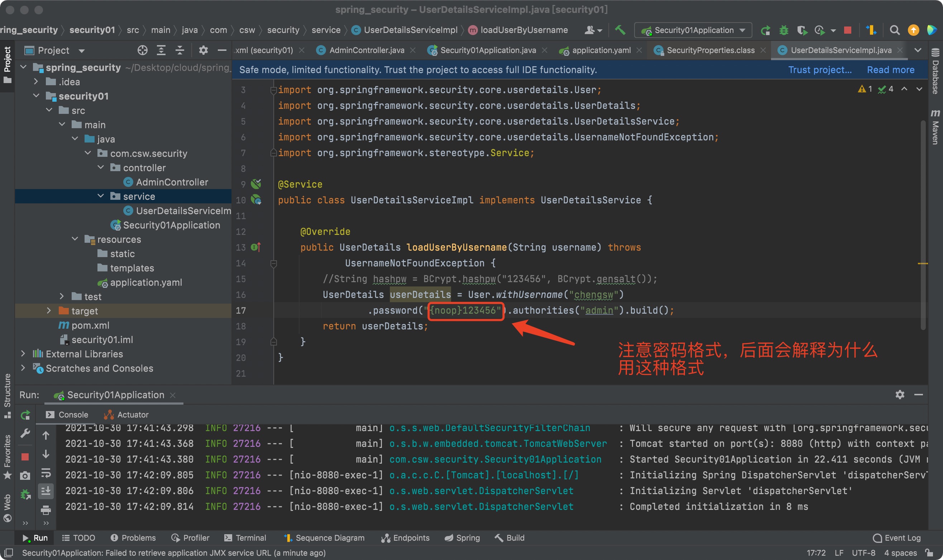943x560 pixels.
Task: Switch to the AdminController.java tab
Action: (366, 50)
